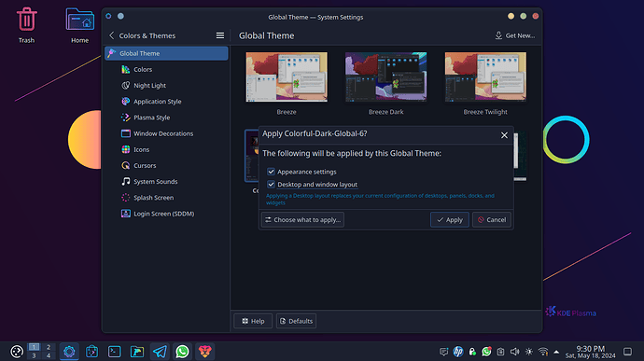644x361 pixels.
Task: Open the clock and calendar
Action: 590,352
